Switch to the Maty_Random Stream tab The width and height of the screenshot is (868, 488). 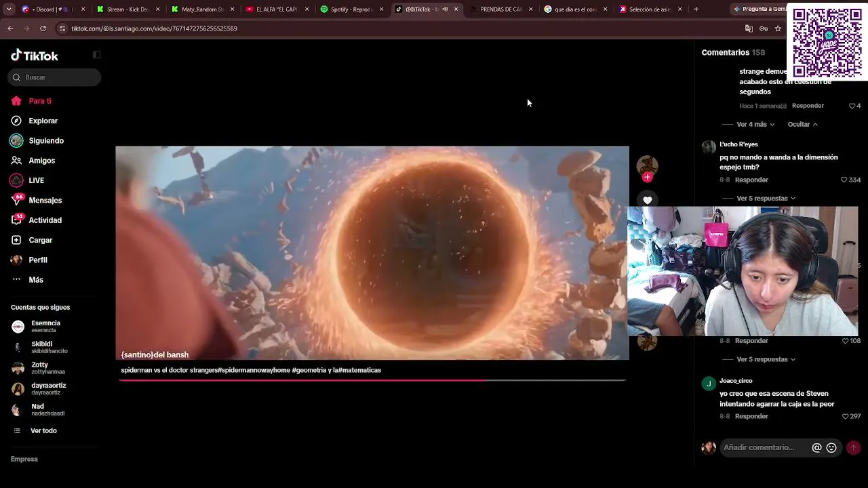[x=203, y=9]
